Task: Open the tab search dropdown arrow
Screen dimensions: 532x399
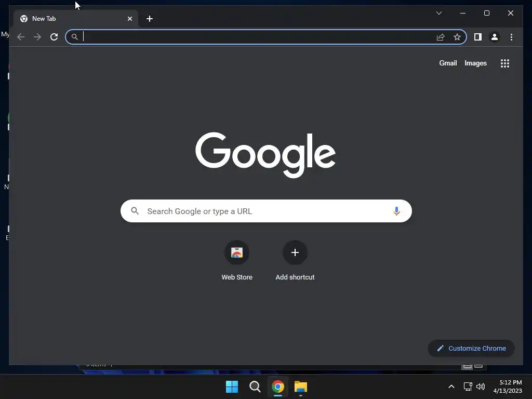Action: (438, 13)
